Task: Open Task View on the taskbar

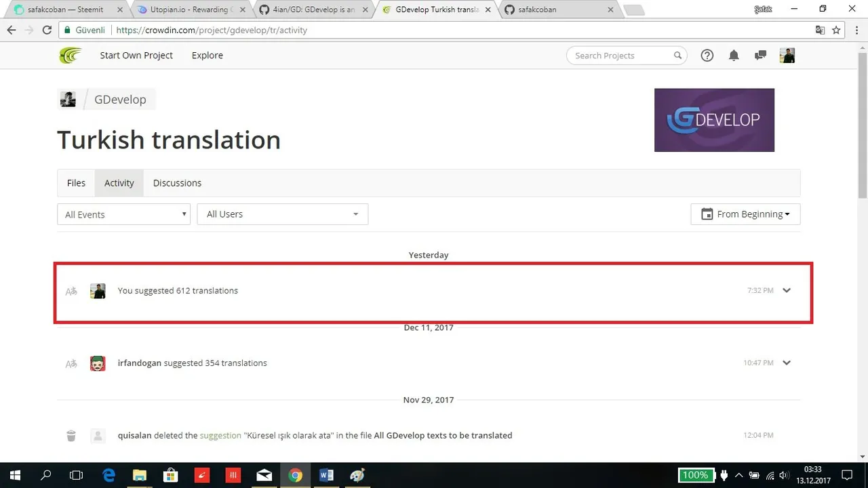Action: tap(77, 475)
